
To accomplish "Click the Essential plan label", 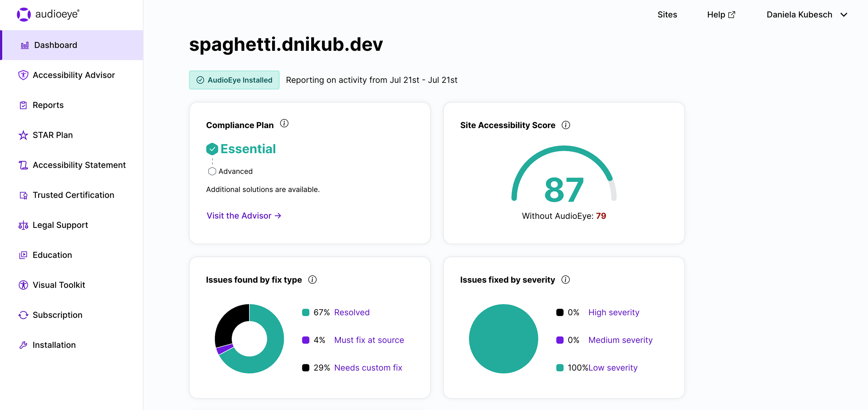I will (248, 149).
